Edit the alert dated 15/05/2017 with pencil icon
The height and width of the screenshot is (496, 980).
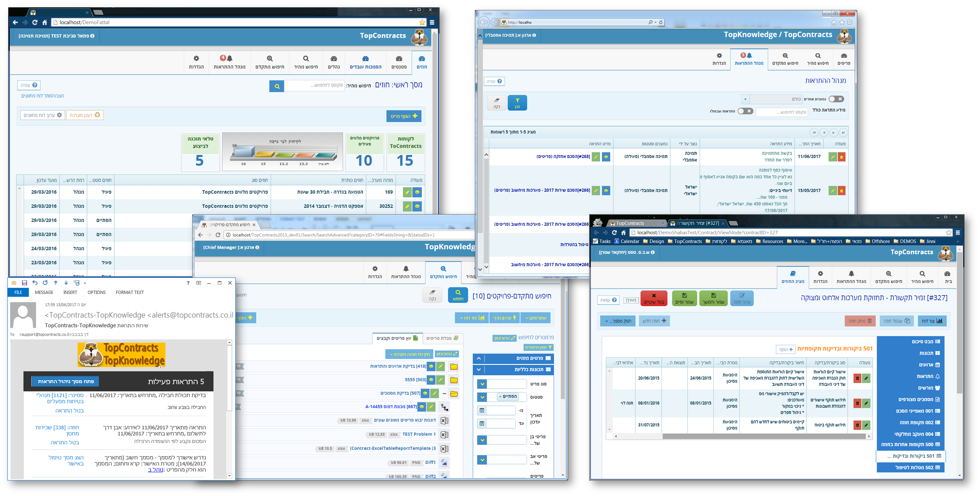(832, 191)
